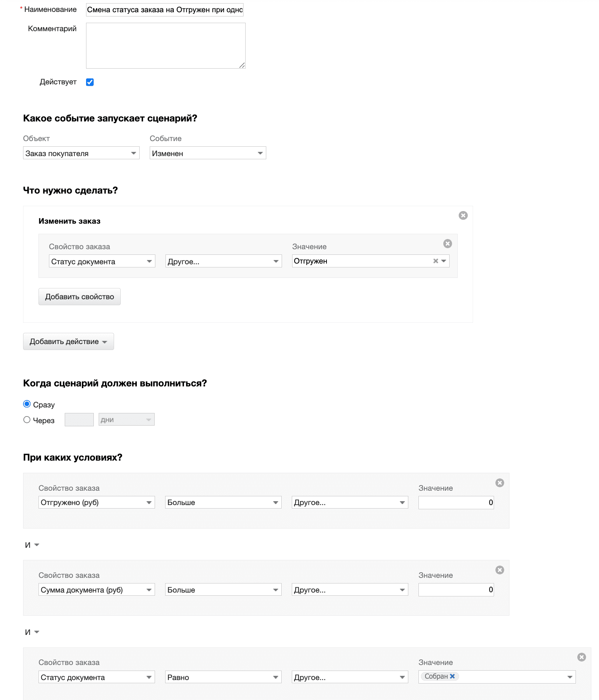Screen dimensions: 599x700
Task: Open the 'Равно' comparison dropdown
Action: click(x=223, y=677)
